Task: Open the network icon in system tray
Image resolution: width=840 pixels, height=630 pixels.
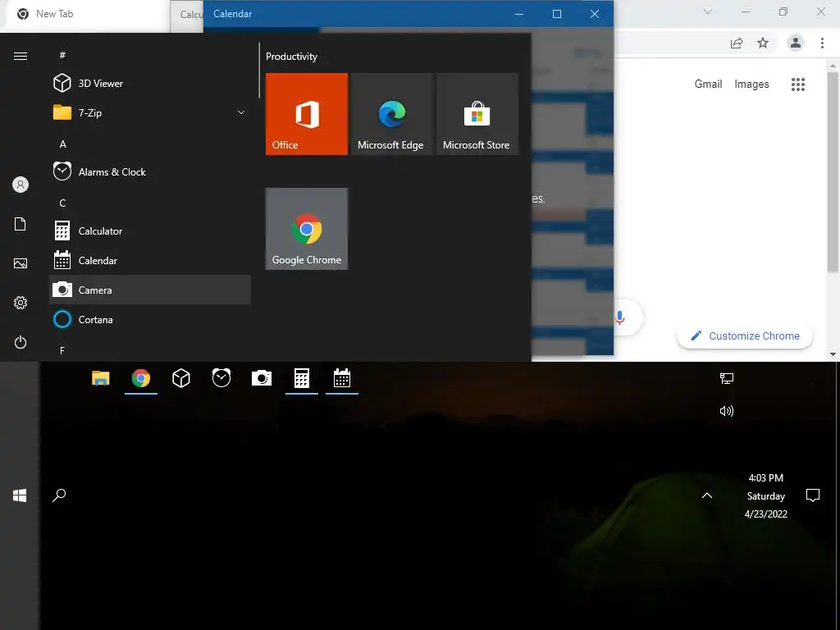Action: [727, 379]
